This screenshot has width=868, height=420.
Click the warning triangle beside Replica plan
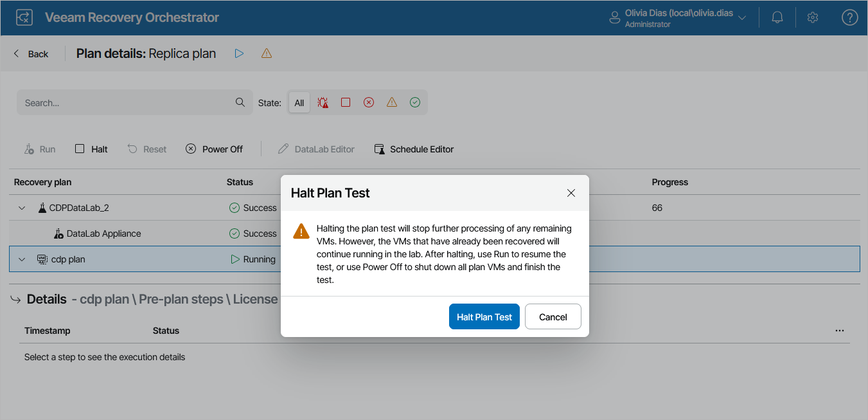point(266,53)
